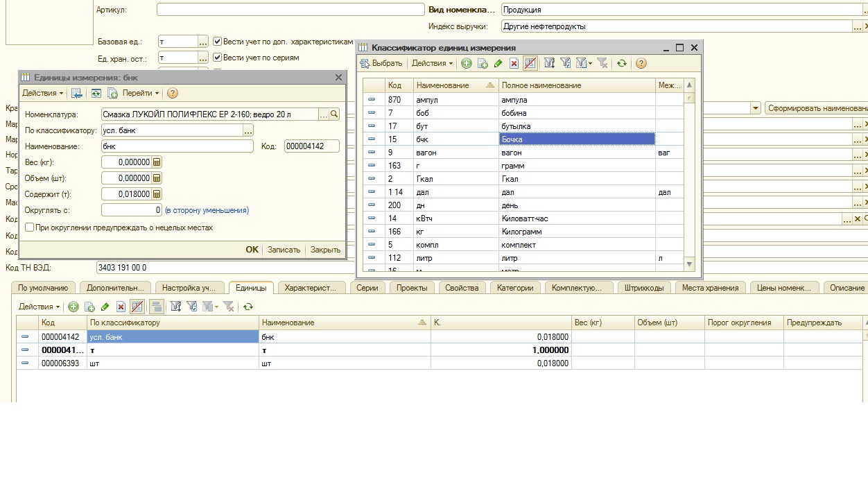Open help icon in Единицы измерения: бнк dialog
The width and height of the screenshot is (868, 498).
coord(173,93)
